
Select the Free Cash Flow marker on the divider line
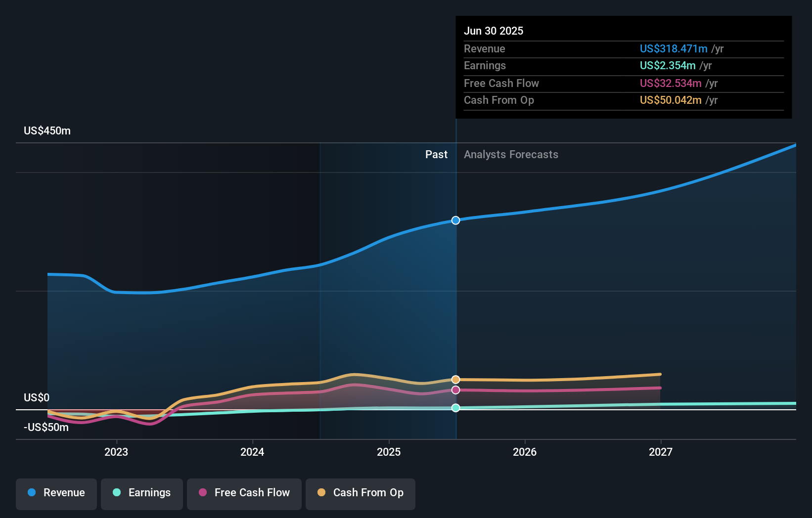[455, 390]
